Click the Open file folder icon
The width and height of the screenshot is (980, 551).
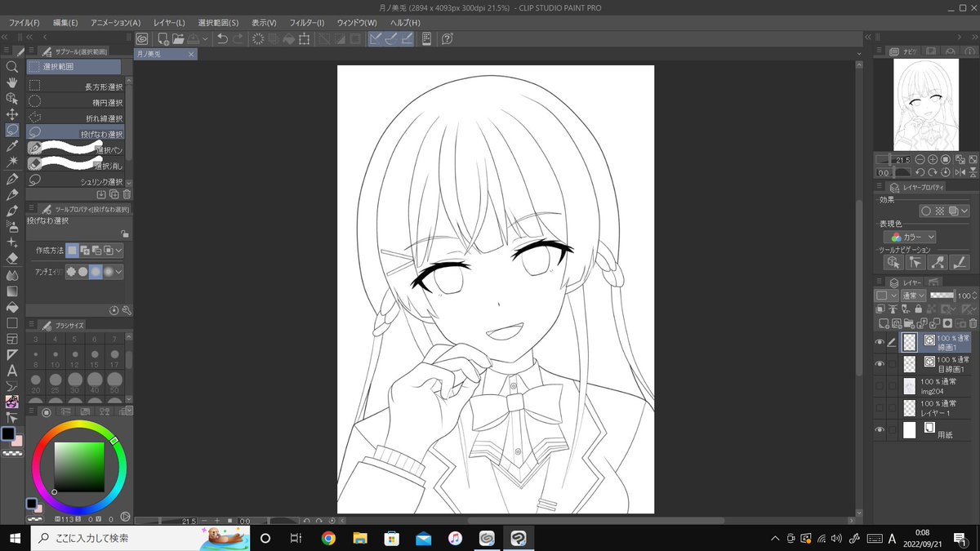point(178,38)
